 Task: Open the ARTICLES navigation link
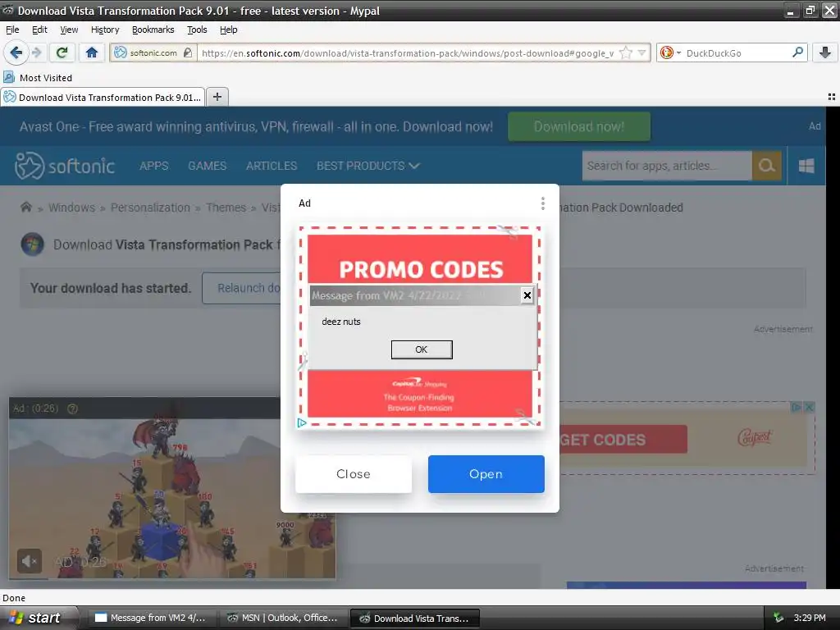point(271,166)
